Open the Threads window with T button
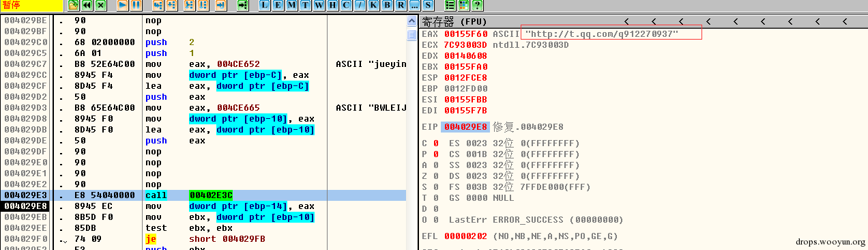 (305, 5)
